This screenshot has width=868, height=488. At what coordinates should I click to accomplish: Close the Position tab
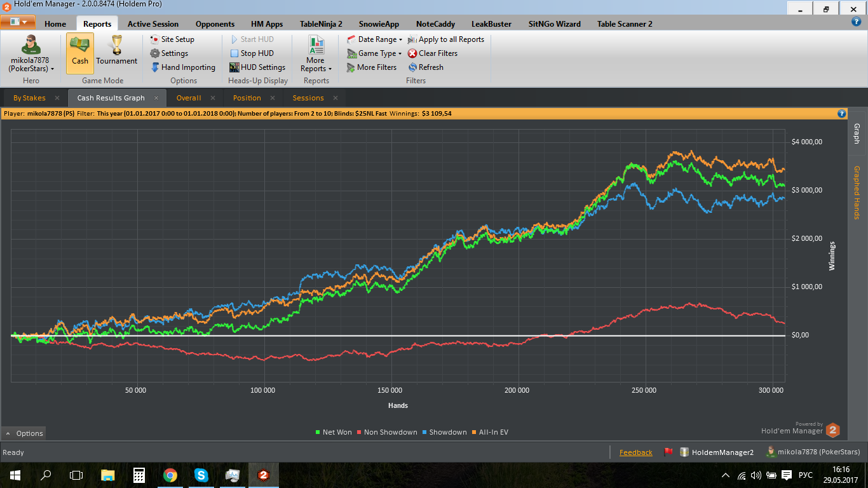click(x=273, y=98)
